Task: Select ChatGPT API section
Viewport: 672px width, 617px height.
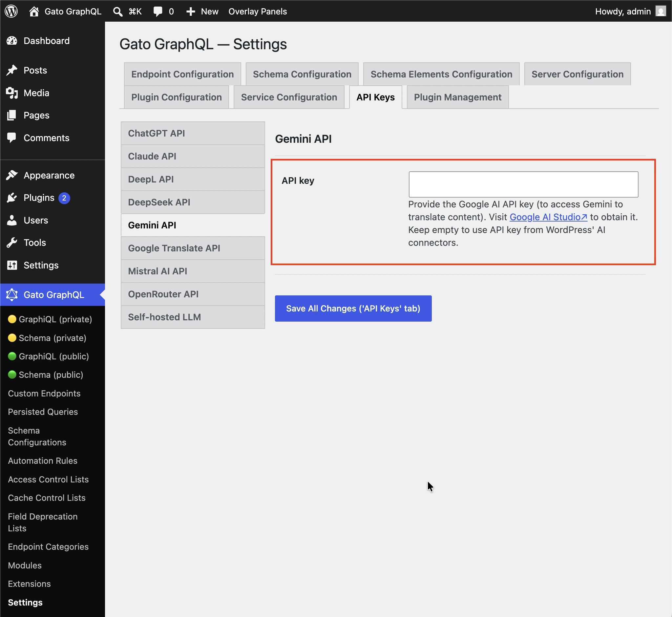Action: [x=193, y=133]
